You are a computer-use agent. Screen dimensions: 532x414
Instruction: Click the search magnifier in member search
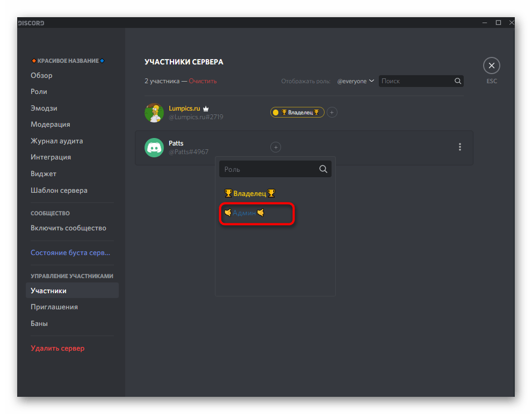click(458, 81)
